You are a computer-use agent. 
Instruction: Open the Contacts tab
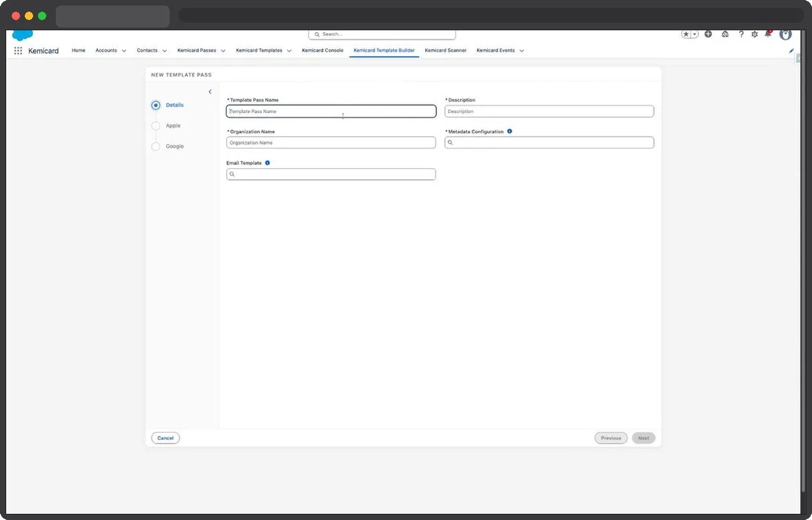coord(147,51)
